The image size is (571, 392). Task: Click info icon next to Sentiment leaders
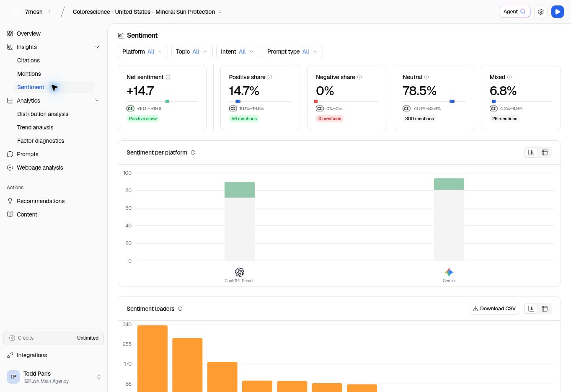[180, 309]
